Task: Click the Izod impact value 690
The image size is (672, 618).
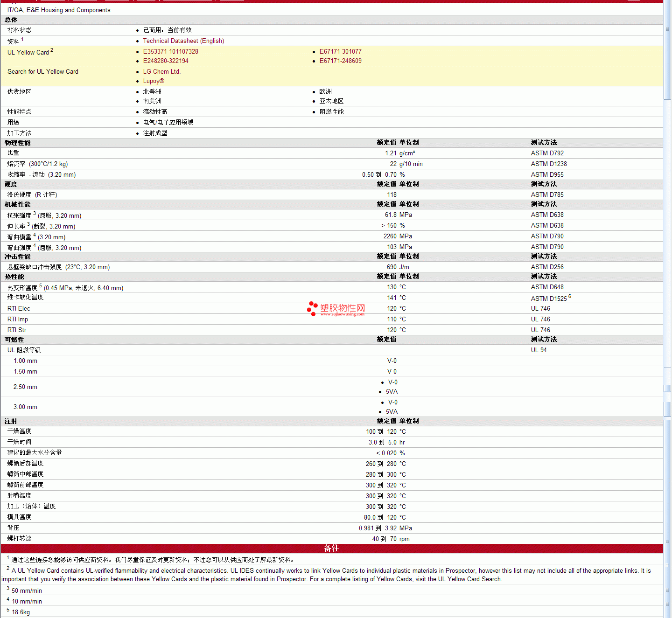Action: pyautogui.click(x=392, y=267)
